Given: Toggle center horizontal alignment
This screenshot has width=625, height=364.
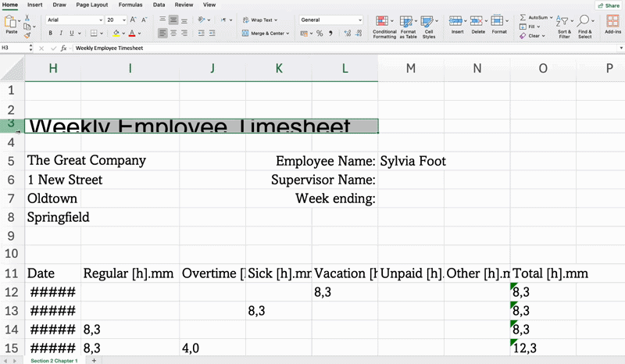Looking at the screenshot, I should click(x=173, y=34).
